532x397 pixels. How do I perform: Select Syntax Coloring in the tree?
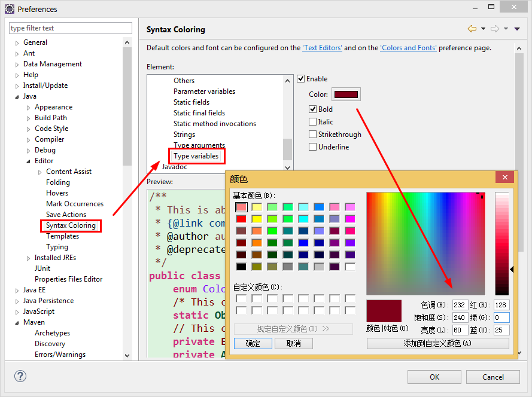coord(71,225)
